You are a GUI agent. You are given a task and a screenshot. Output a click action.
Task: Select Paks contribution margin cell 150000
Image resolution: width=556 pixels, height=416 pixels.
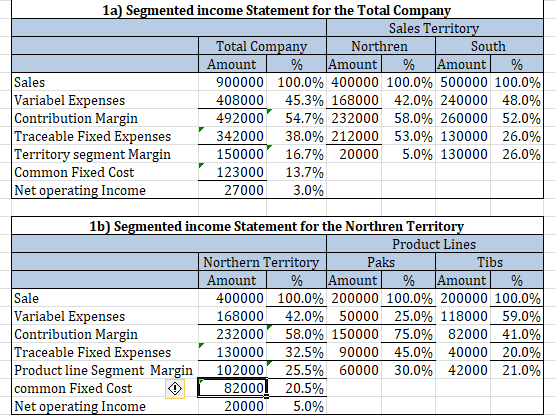point(354,334)
